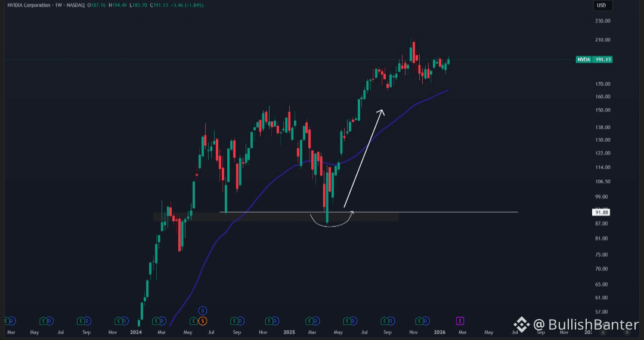
Task: Click the dividend D marker above 2023 Sep label
Action: tap(88, 321)
